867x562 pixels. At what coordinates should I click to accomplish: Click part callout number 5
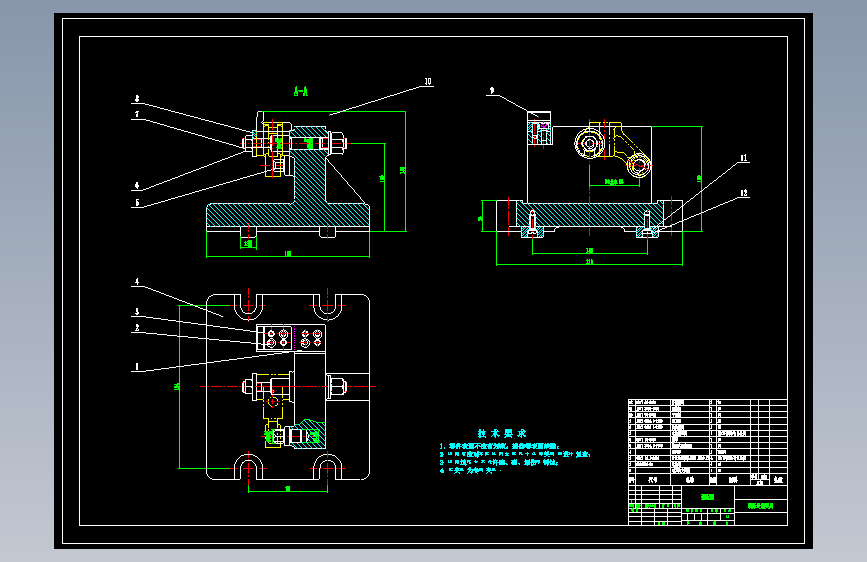click(x=137, y=202)
